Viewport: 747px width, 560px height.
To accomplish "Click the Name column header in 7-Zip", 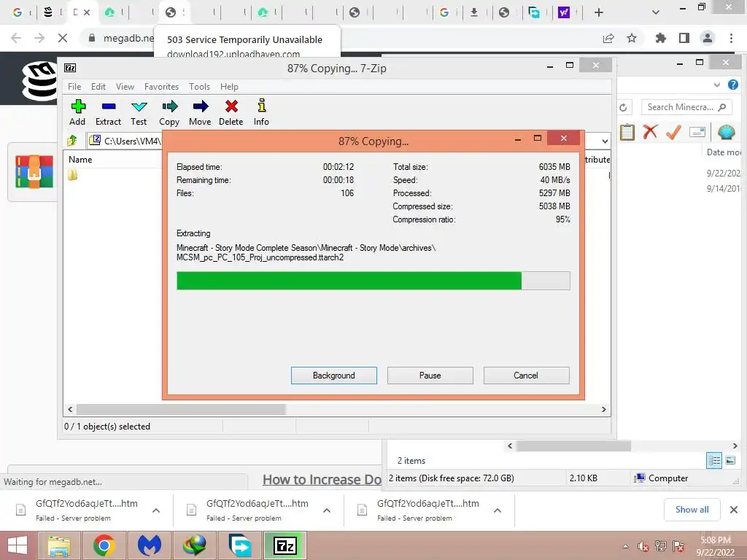I will coord(80,160).
